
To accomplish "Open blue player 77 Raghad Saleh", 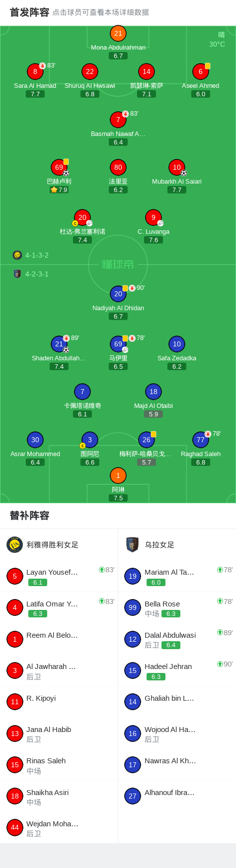I will (x=201, y=440).
